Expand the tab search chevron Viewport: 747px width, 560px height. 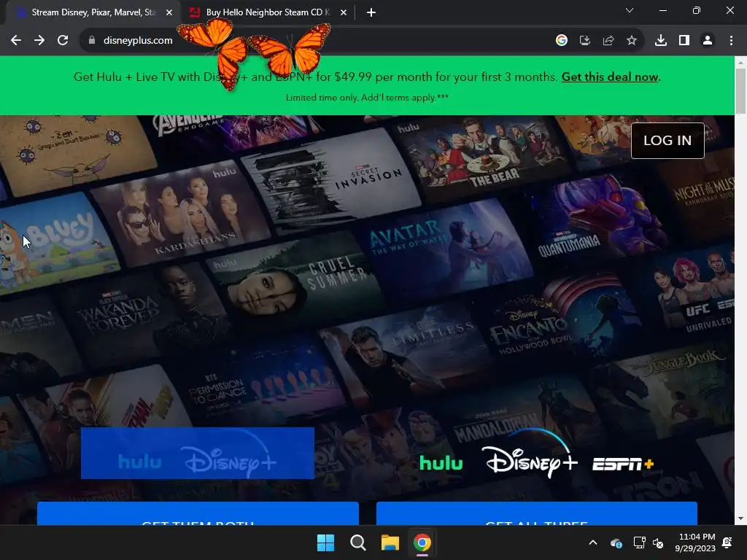pos(630,10)
